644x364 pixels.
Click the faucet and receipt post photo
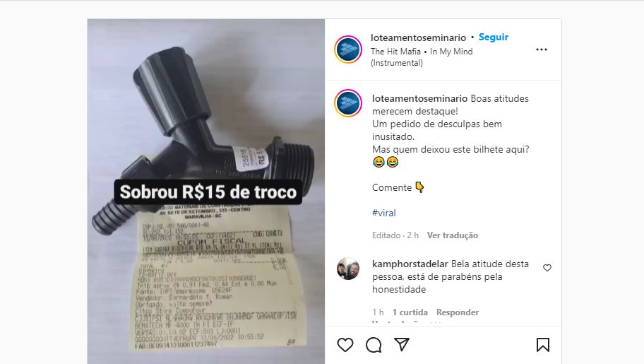point(205,192)
